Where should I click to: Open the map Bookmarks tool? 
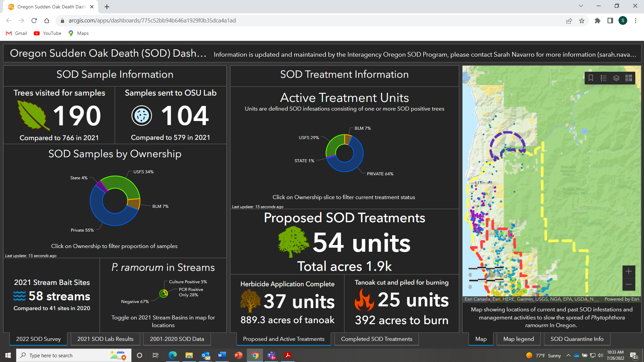point(591,78)
